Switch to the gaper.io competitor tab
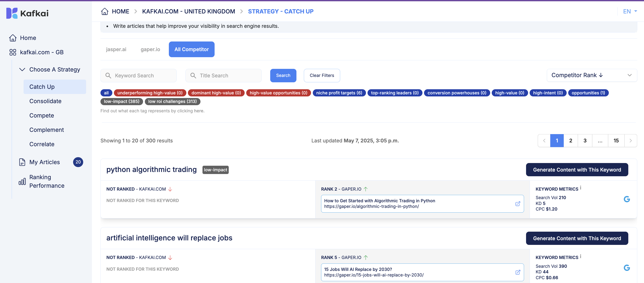644x283 pixels. (x=150, y=49)
